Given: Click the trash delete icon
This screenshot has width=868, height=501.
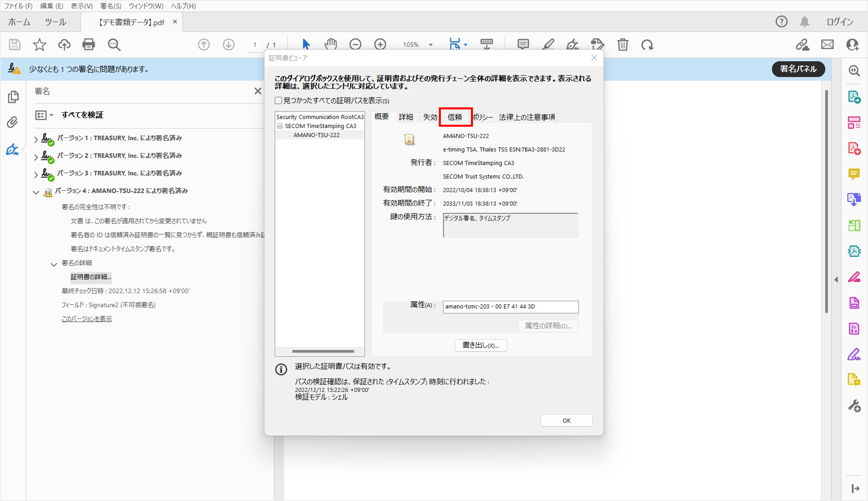Looking at the screenshot, I should tap(622, 44).
